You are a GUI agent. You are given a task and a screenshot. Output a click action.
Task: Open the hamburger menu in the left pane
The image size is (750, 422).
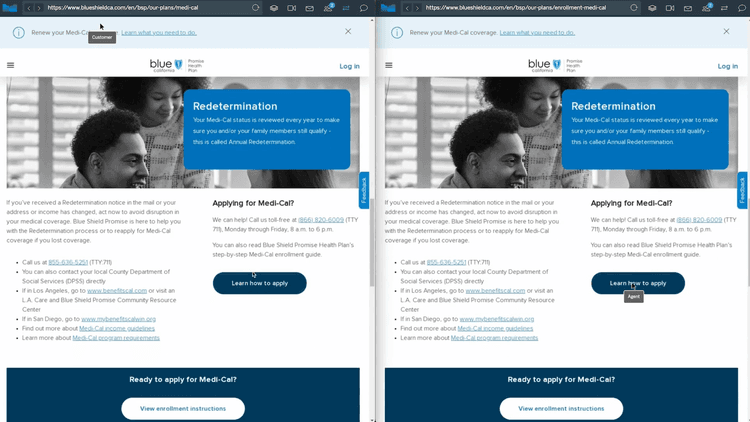(11, 66)
